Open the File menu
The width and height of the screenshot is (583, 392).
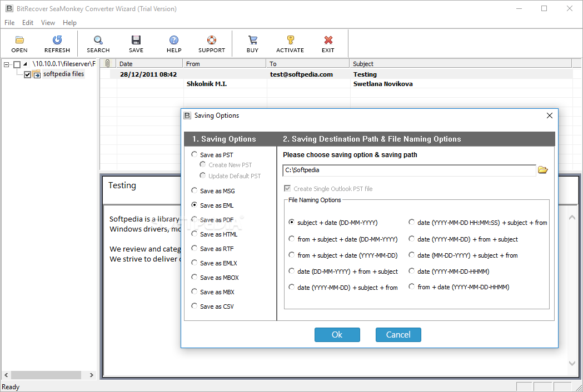click(x=9, y=23)
